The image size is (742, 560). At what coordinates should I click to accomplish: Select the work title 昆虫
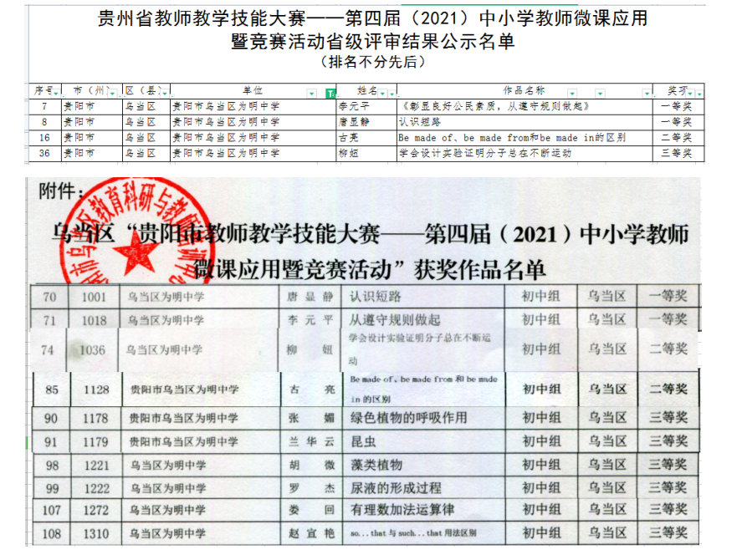(x=363, y=442)
